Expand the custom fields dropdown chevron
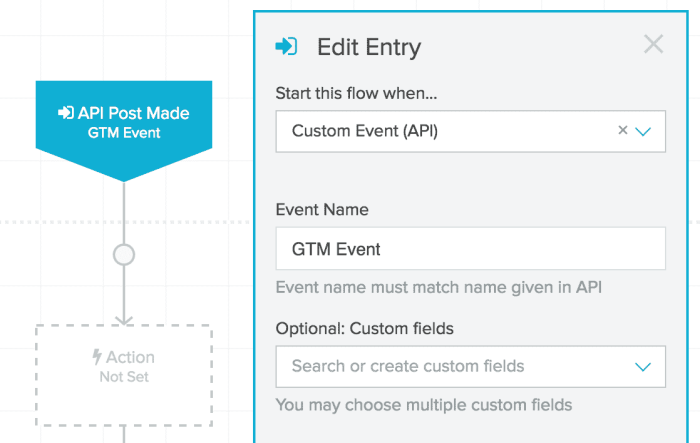Viewport: 700px width, 443px height. [643, 367]
